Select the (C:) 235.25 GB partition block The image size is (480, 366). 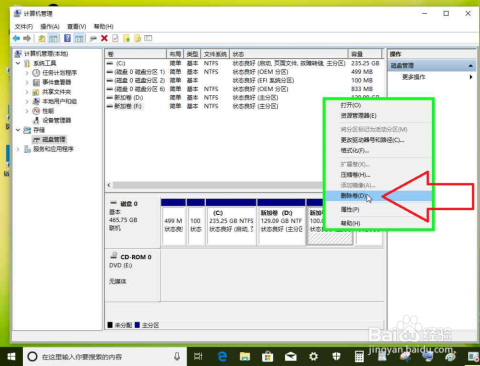[x=231, y=222]
